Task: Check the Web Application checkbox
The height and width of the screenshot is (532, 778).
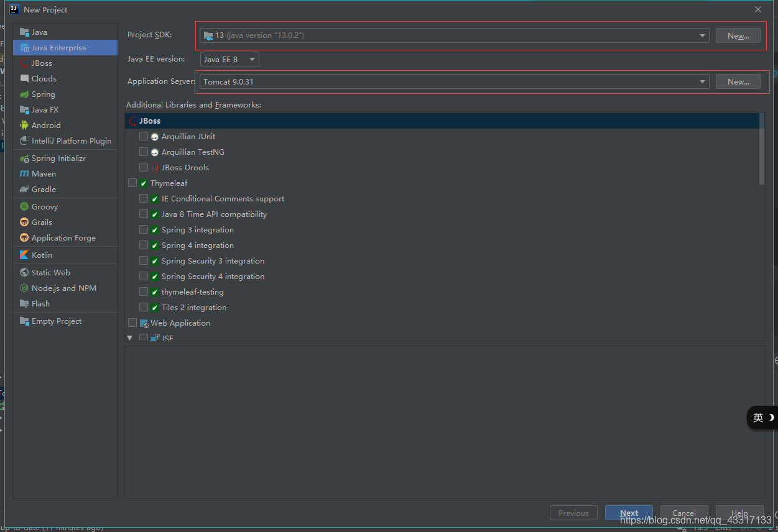Action: (x=132, y=323)
